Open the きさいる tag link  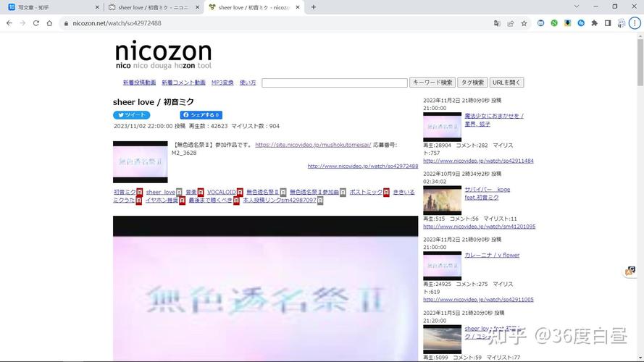point(403,192)
